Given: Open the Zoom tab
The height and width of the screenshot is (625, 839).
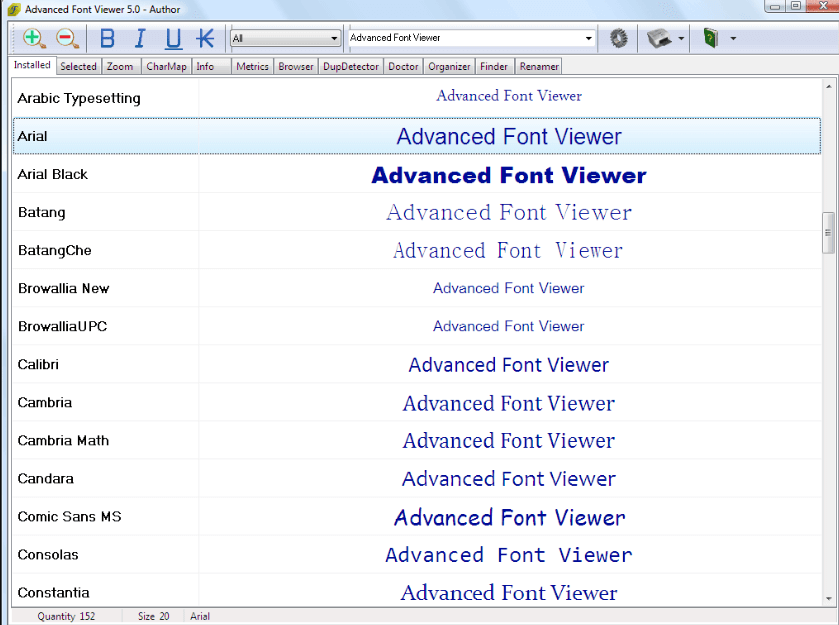Looking at the screenshot, I should (120, 66).
